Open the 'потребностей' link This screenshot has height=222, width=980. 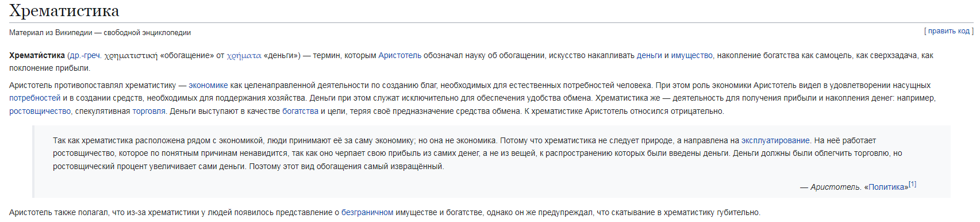34,98
